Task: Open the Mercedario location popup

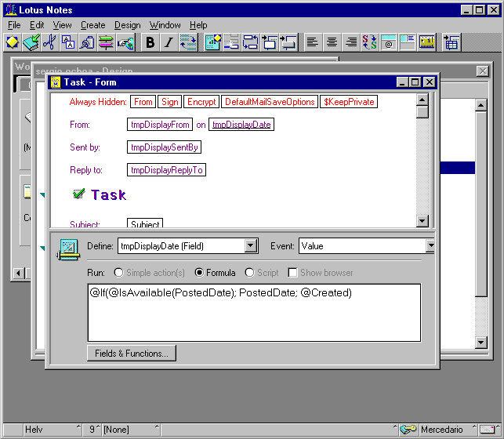Action: tap(448, 429)
